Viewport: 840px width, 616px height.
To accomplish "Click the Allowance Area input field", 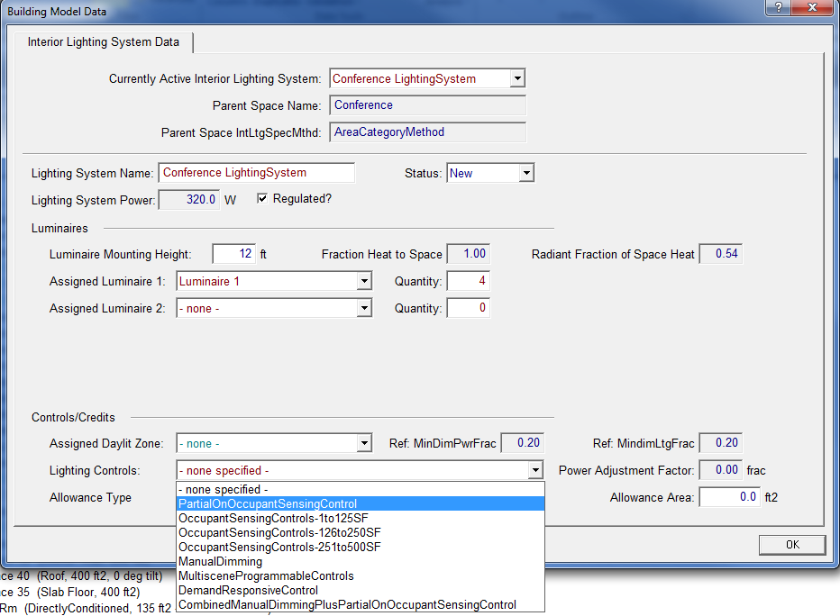I will point(728,497).
